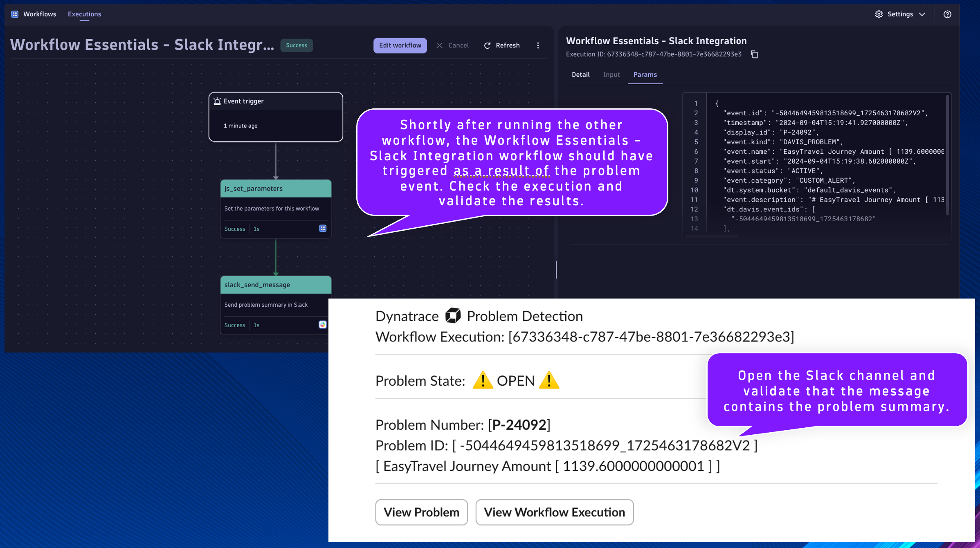Click the Problem ID line in Slack message
Image resolution: width=980 pixels, height=548 pixels.
(x=566, y=445)
